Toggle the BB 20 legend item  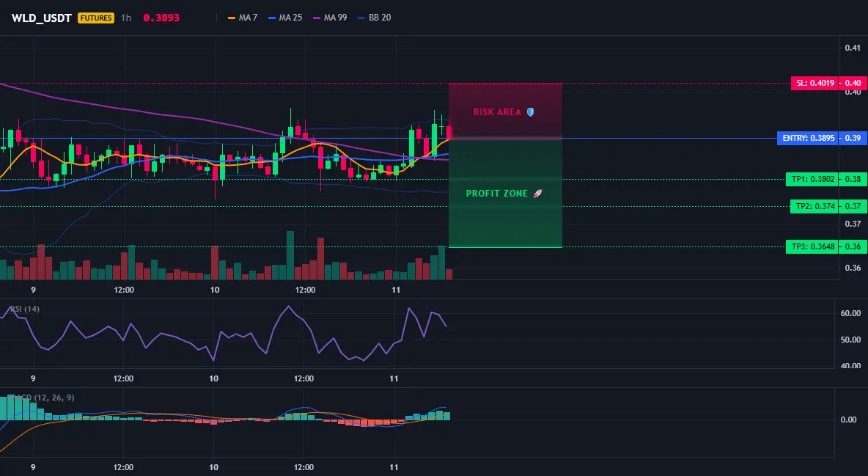[x=374, y=18]
